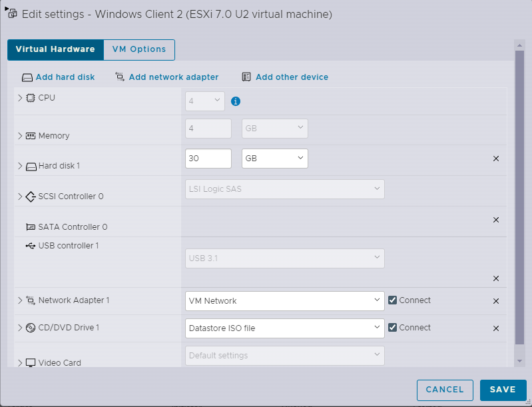Click the Add hard disk icon
Image resolution: width=532 pixels, height=407 pixels.
pyautogui.click(x=27, y=77)
